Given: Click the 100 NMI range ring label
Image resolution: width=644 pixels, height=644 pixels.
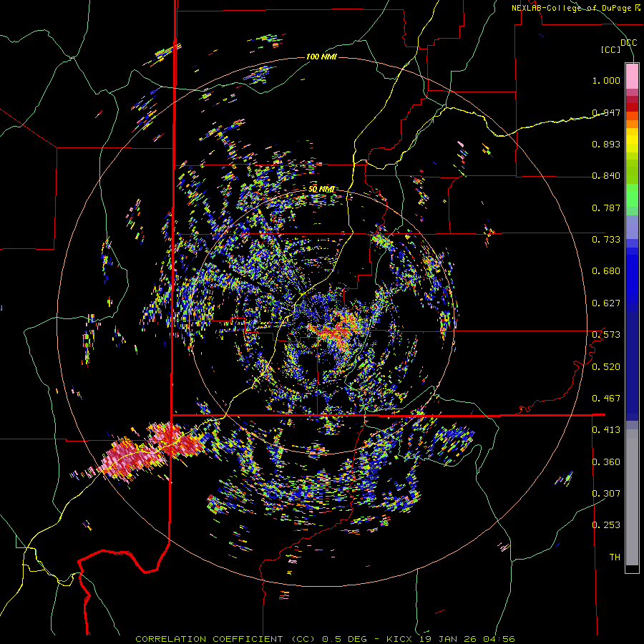Looking at the screenshot, I should [x=321, y=57].
